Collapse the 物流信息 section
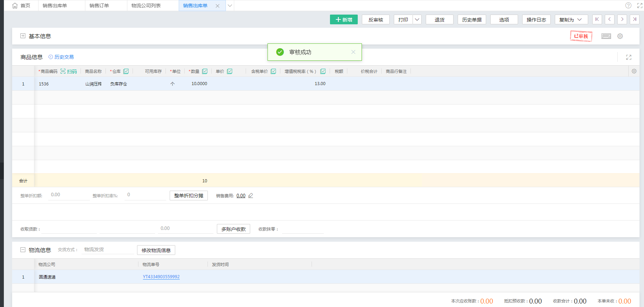 23,250
